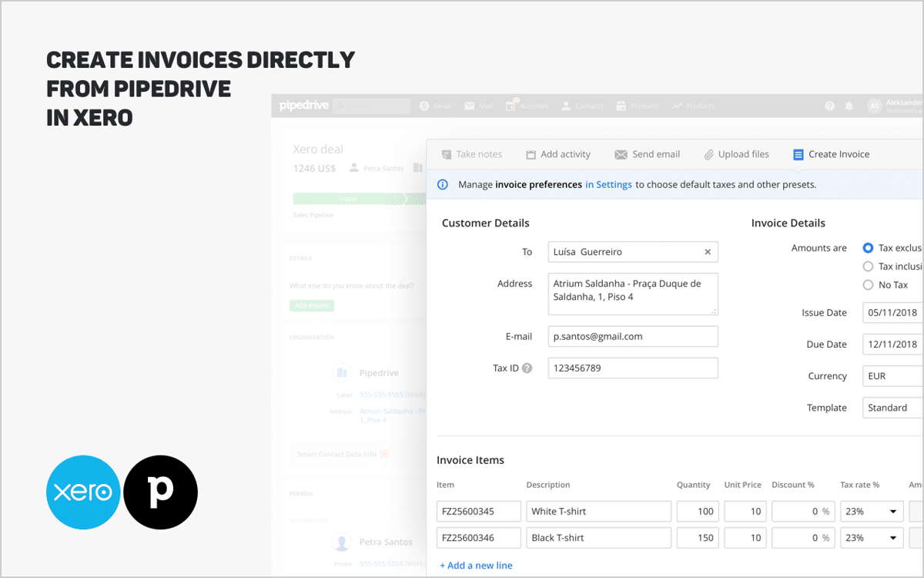Check Pipedrive notifications via the bell icon
The height and width of the screenshot is (578, 924).
coord(849,106)
